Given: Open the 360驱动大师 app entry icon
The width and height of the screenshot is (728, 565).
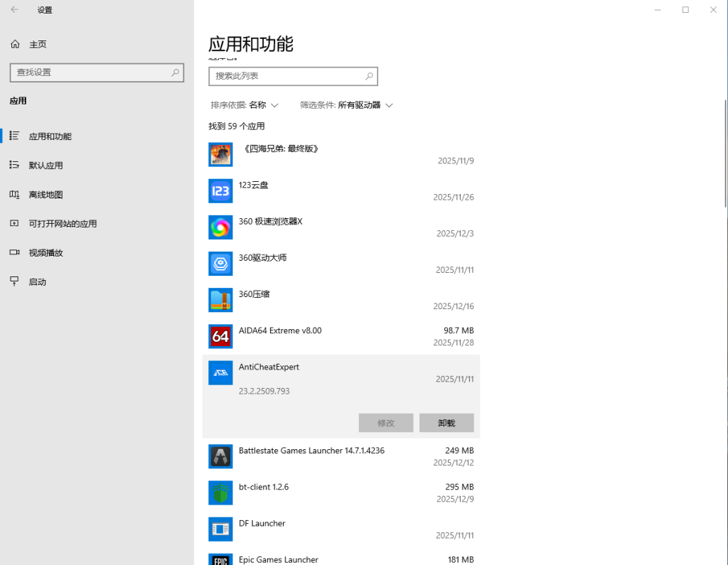Looking at the screenshot, I should pos(220,264).
